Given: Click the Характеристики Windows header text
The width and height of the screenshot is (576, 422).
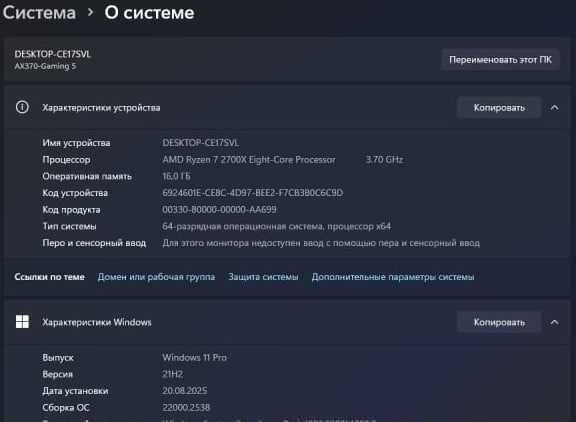Looking at the screenshot, I should [97, 322].
